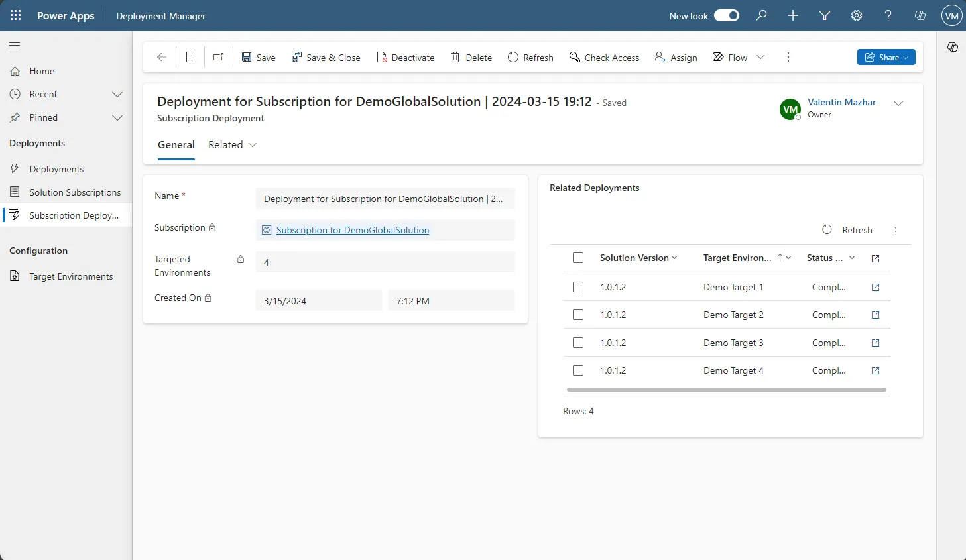Screen dimensions: 966x560
Task: Click the Deployment Manager app name
Action: 161,16
